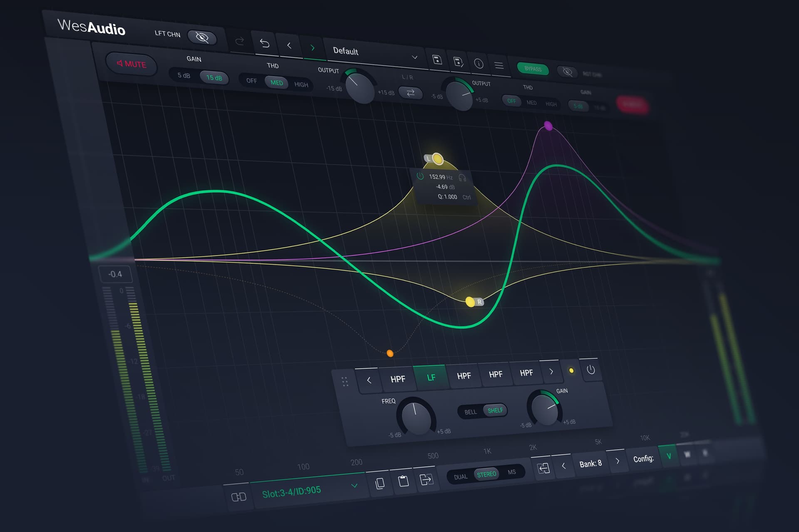Open the hamburger menu icon
Viewport: 799px width, 532px height.
point(499,65)
